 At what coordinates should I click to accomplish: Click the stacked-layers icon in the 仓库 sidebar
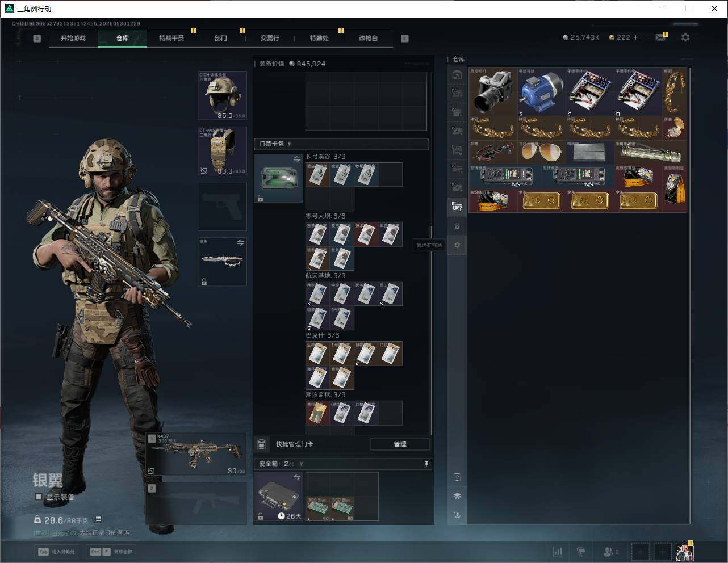(x=457, y=496)
